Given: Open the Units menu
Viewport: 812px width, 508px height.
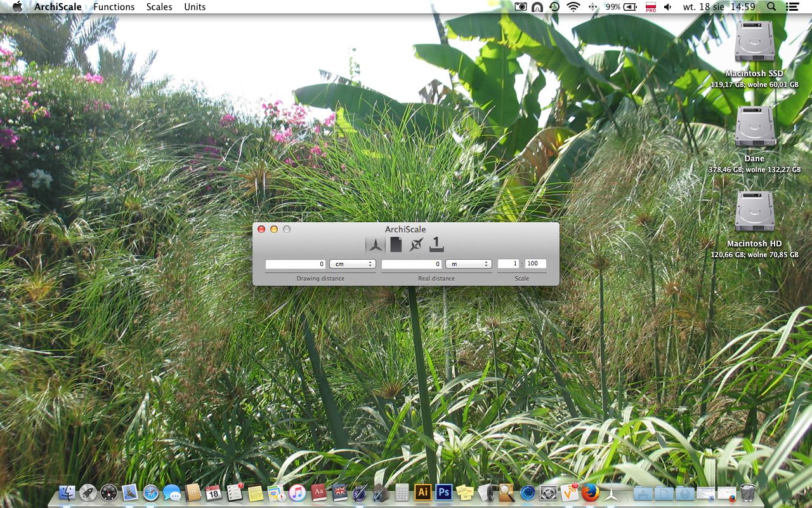Looking at the screenshot, I should 195,7.
